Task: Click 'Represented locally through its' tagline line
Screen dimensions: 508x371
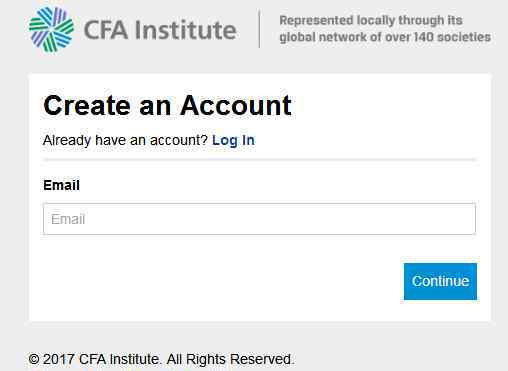Action: tap(371, 20)
